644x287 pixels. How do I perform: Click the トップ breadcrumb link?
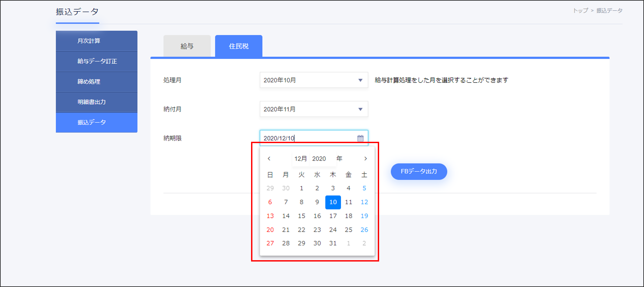pyautogui.click(x=581, y=11)
